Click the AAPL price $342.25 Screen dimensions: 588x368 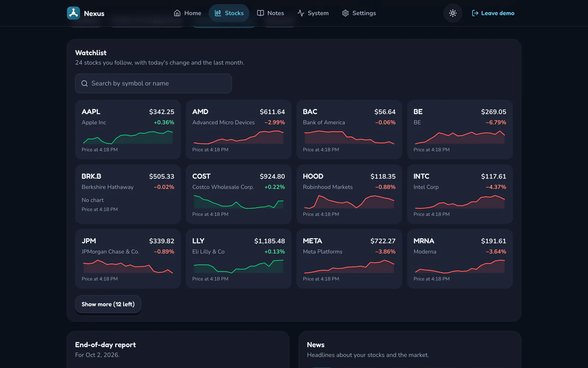tap(162, 112)
